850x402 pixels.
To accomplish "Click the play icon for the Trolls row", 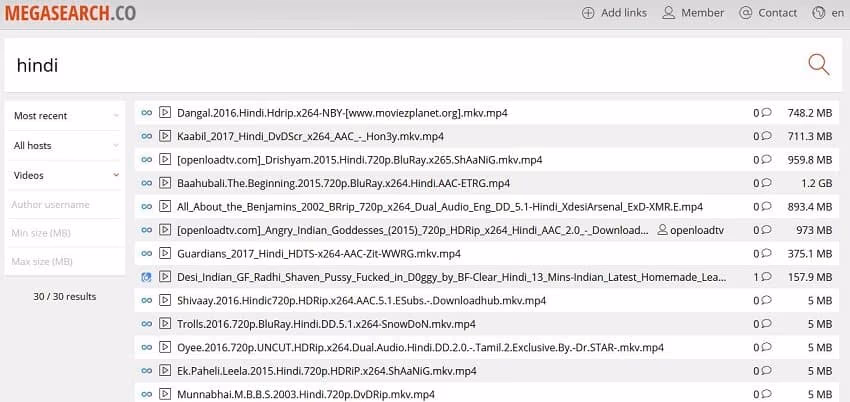I will pyautogui.click(x=164, y=323).
